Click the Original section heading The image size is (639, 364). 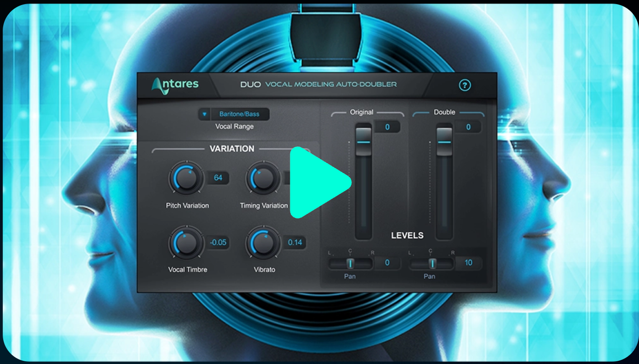point(361,112)
